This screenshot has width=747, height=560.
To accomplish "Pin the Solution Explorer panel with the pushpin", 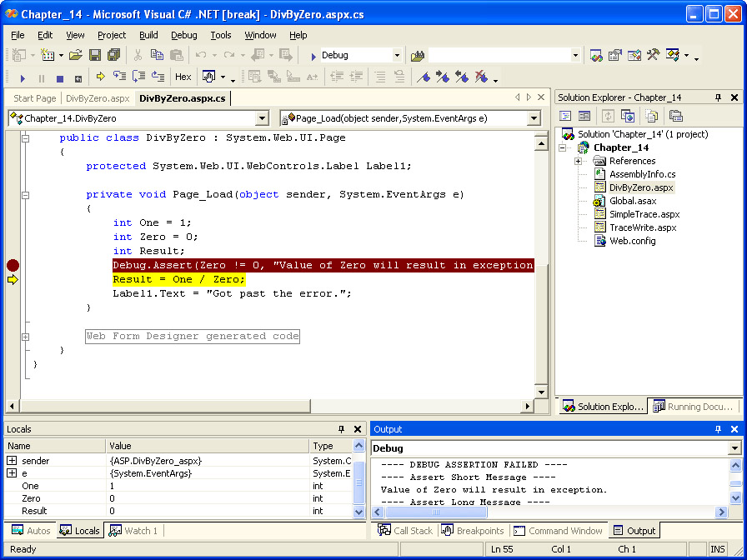I will (718, 97).
